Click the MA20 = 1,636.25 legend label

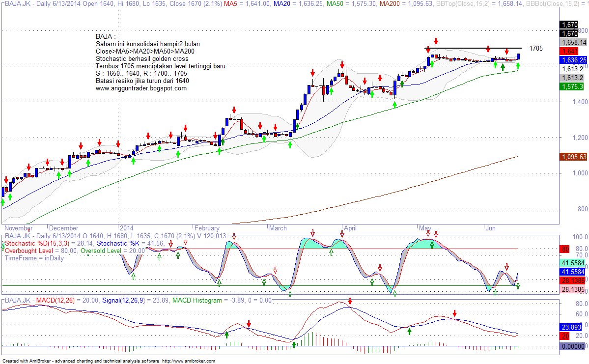(298, 4)
